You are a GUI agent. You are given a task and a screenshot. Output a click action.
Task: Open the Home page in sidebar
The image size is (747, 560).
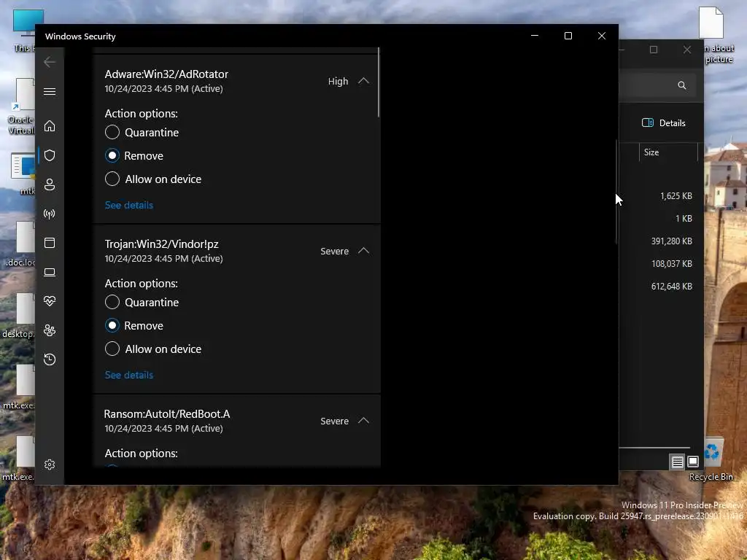[x=50, y=126]
